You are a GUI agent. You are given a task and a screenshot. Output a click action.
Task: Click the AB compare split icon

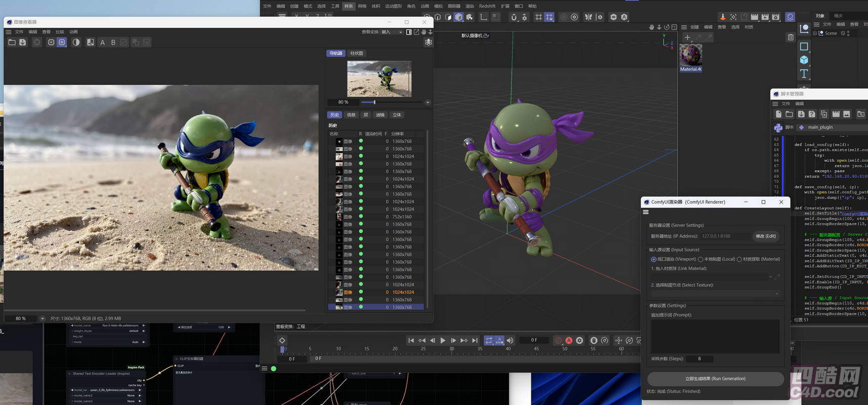(x=90, y=43)
